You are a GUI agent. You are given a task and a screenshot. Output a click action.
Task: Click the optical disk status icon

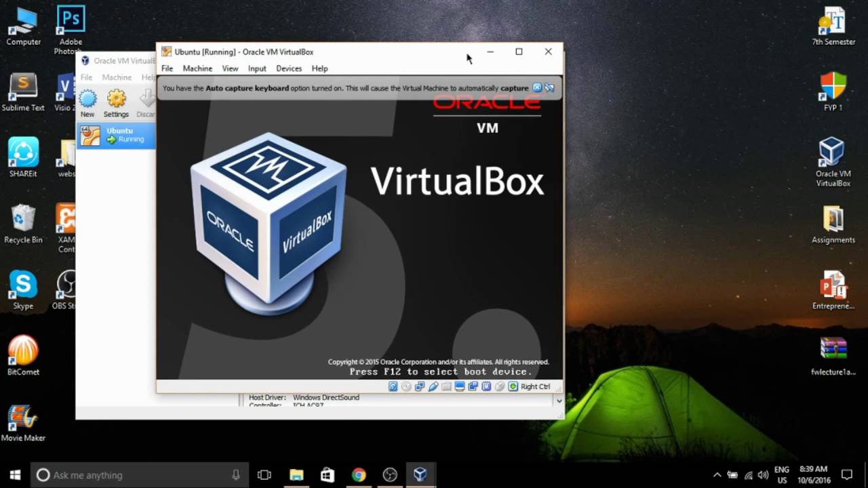(406, 386)
